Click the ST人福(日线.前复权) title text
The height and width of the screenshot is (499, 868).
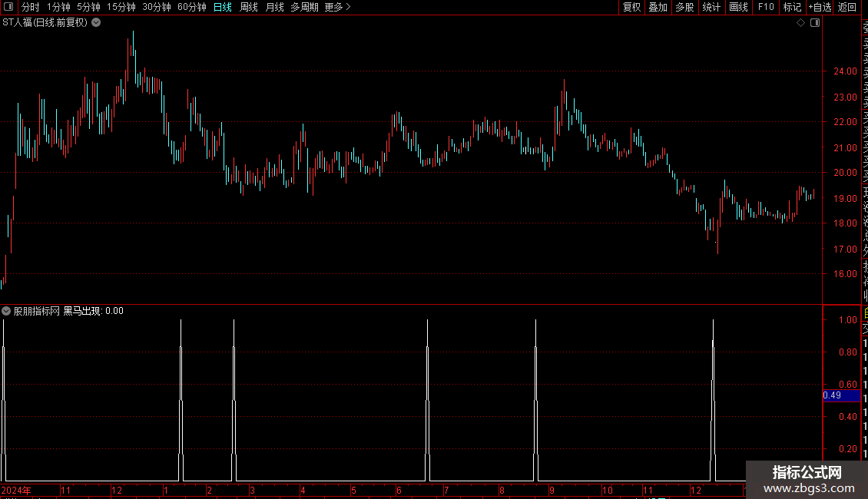pyautogui.click(x=45, y=23)
